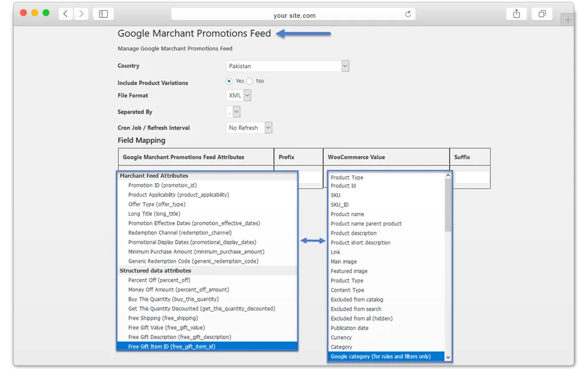Select Product Id in WooCommerce value list
The width and height of the screenshot is (588, 369).
click(x=386, y=186)
